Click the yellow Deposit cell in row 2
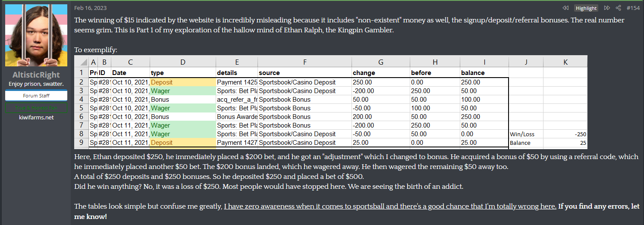This screenshot has height=225, width=644. [182, 82]
